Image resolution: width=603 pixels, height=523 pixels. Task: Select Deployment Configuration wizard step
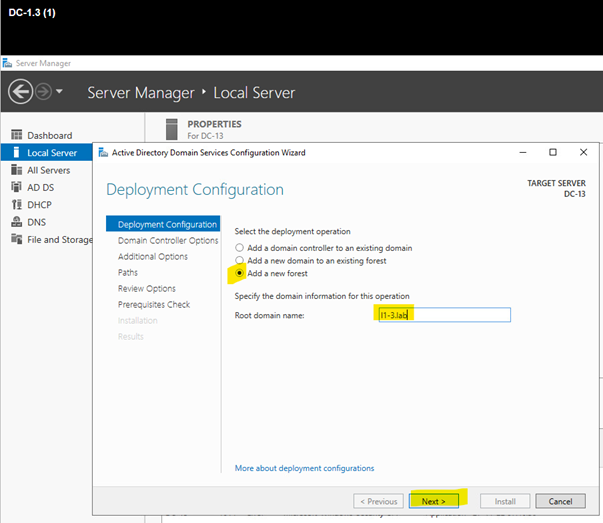pyautogui.click(x=163, y=224)
